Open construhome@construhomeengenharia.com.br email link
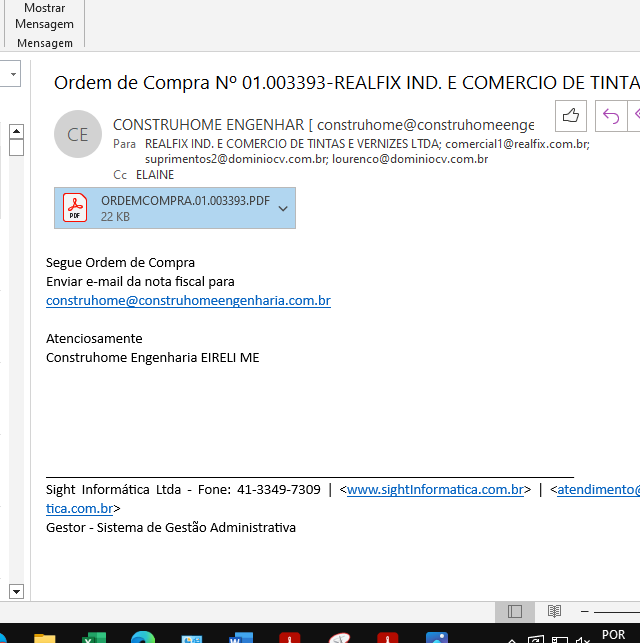This screenshot has width=640, height=643. [188, 300]
